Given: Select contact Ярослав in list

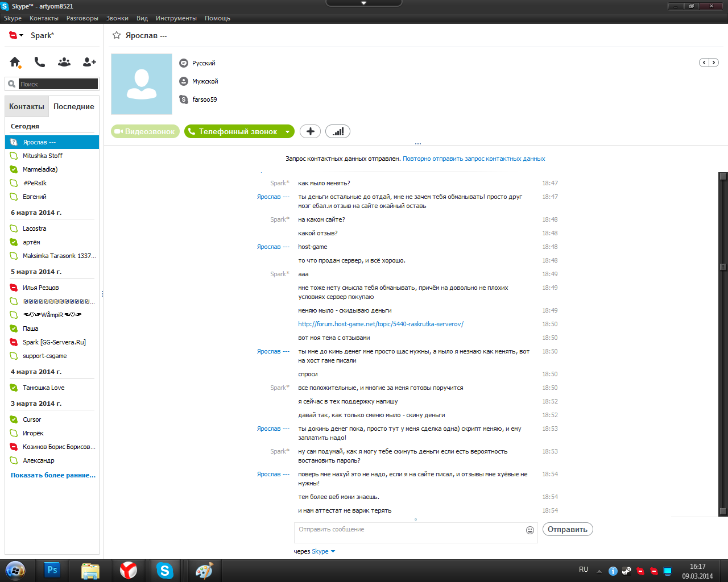Looking at the screenshot, I should [x=52, y=142].
